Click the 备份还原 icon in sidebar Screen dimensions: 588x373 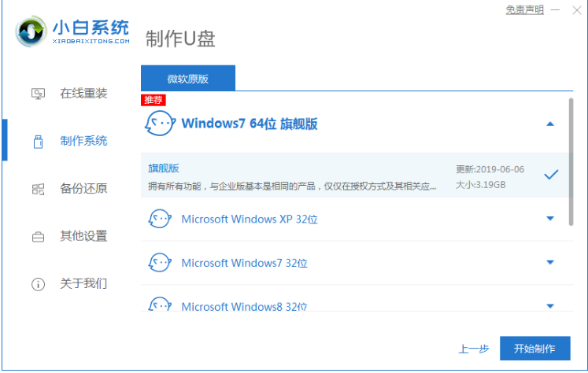[x=38, y=189]
